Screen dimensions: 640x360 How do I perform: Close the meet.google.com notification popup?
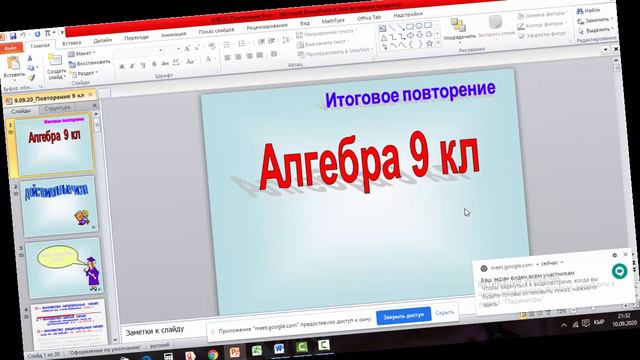625,255
